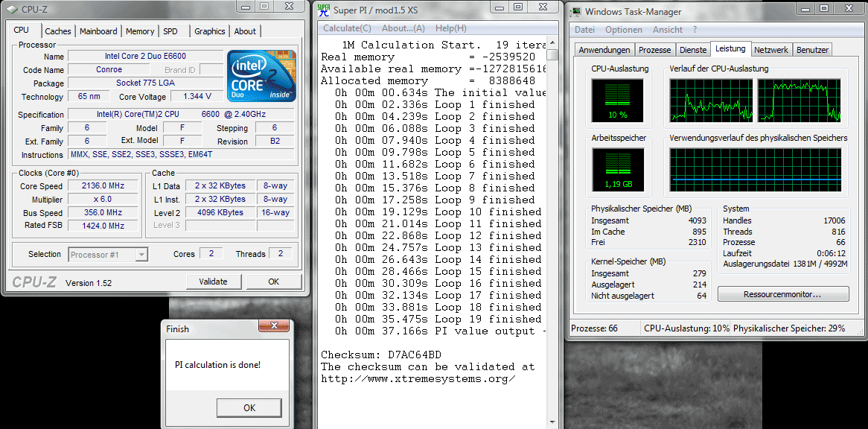Screen dimensions: 868x429
Task: Click the Super PI scrollbar thumb
Action: pos(552,55)
